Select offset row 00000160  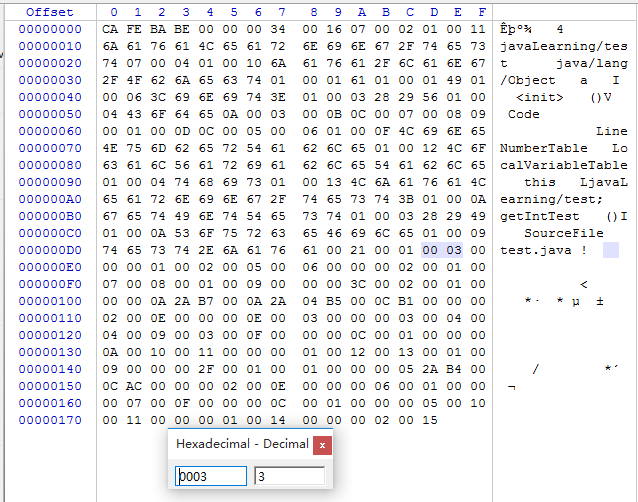[50, 404]
